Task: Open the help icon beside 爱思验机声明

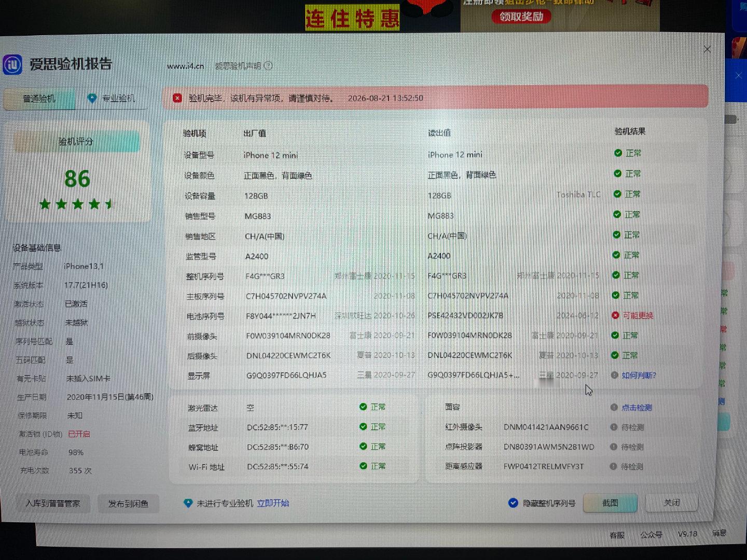Action: (x=268, y=66)
